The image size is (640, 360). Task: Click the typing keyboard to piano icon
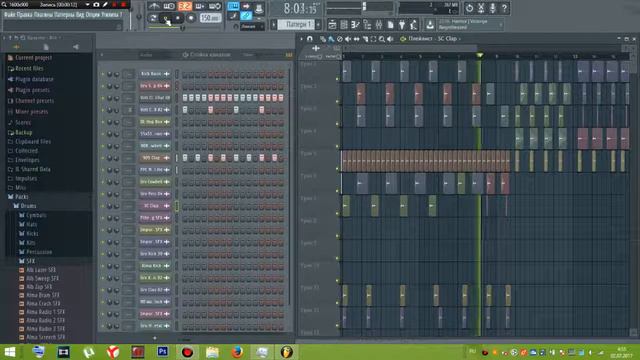(x=233, y=6)
